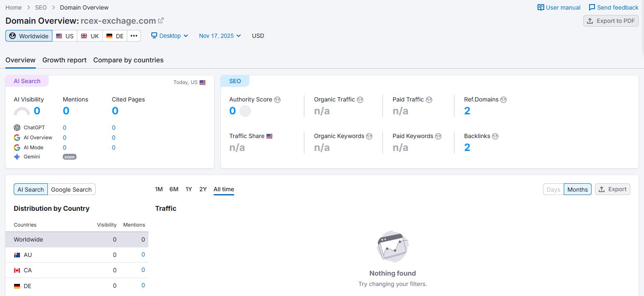This screenshot has width=644, height=296.
Task: Open the Compare by countries tab
Action: tap(128, 60)
